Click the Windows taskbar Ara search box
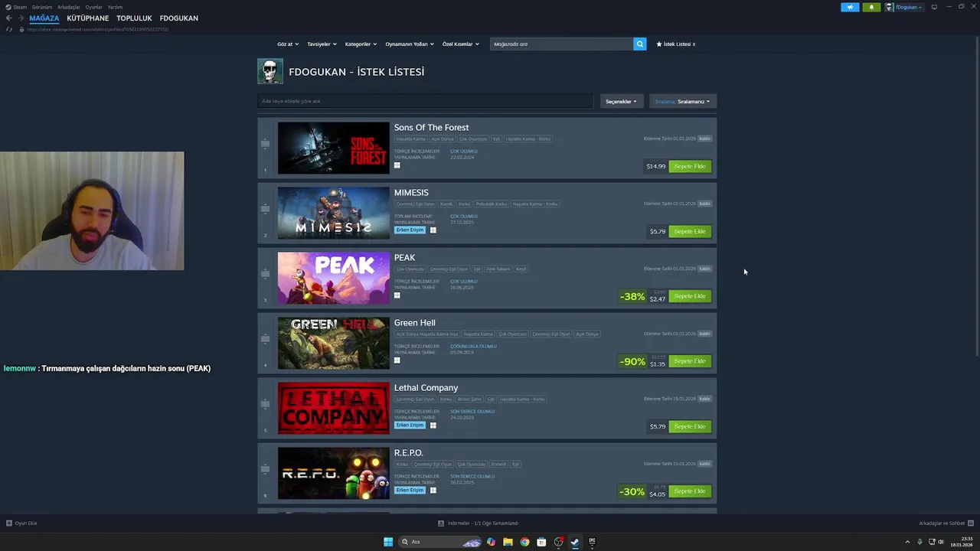 point(441,542)
